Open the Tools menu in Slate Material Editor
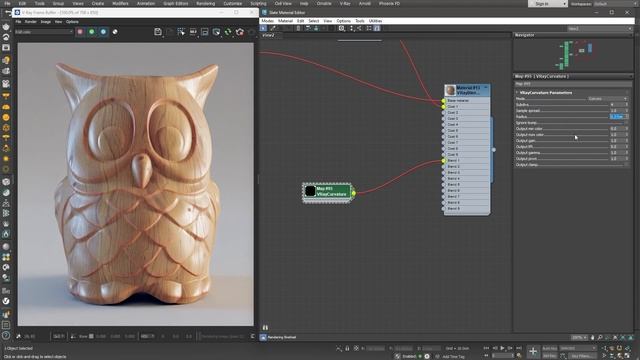640x360 pixels. [360, 21]
